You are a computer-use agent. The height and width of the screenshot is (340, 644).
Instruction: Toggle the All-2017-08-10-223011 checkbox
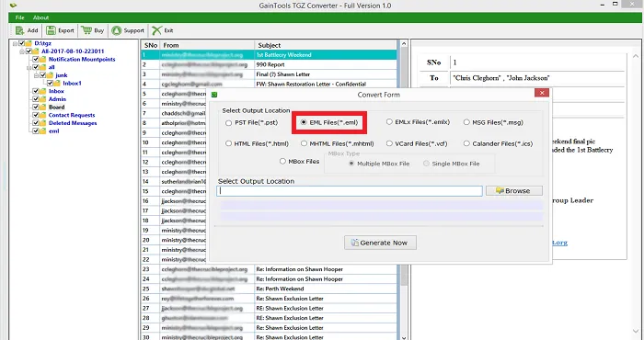29,51
